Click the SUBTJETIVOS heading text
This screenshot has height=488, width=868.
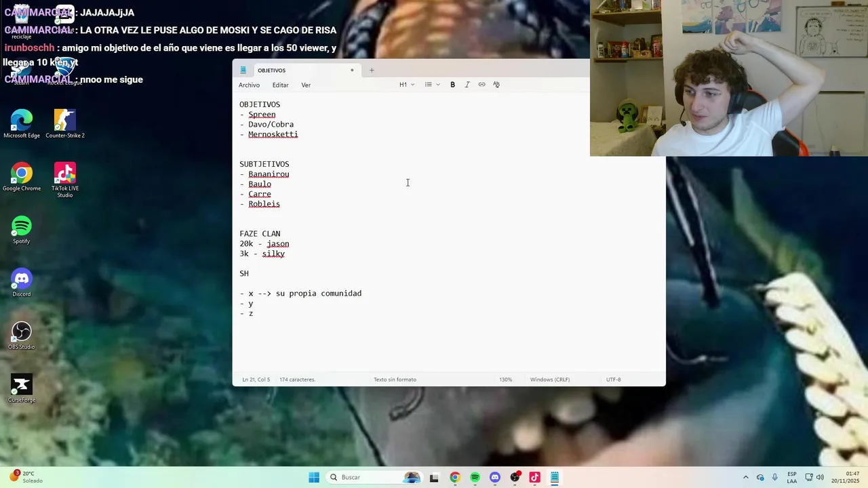pos(264,164)
